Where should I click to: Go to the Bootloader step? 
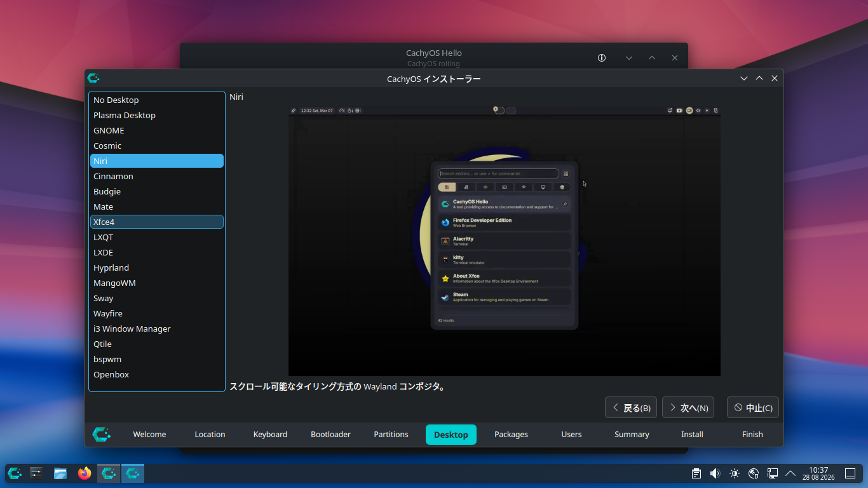click(330, 435)
